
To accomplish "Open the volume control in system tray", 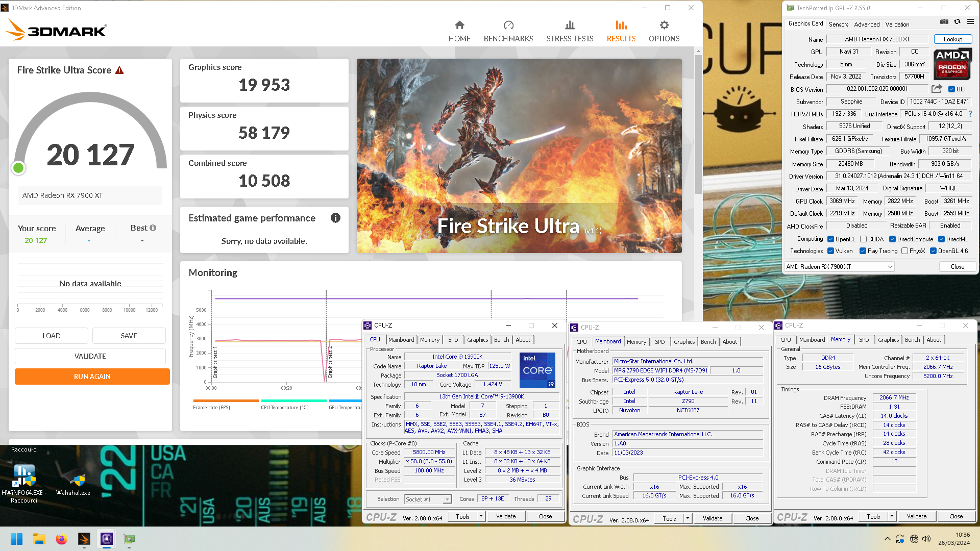I will [926, 539].
